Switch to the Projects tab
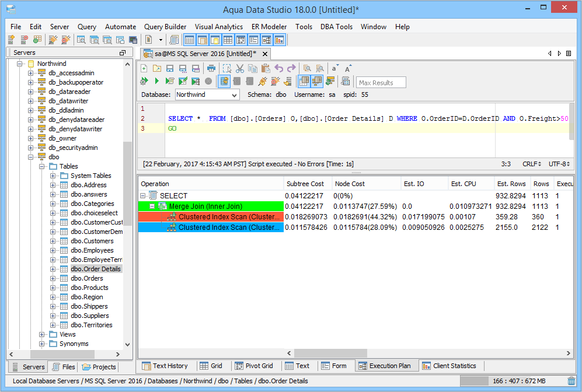This screenshot has width=582, height=392. pos(99,367)
